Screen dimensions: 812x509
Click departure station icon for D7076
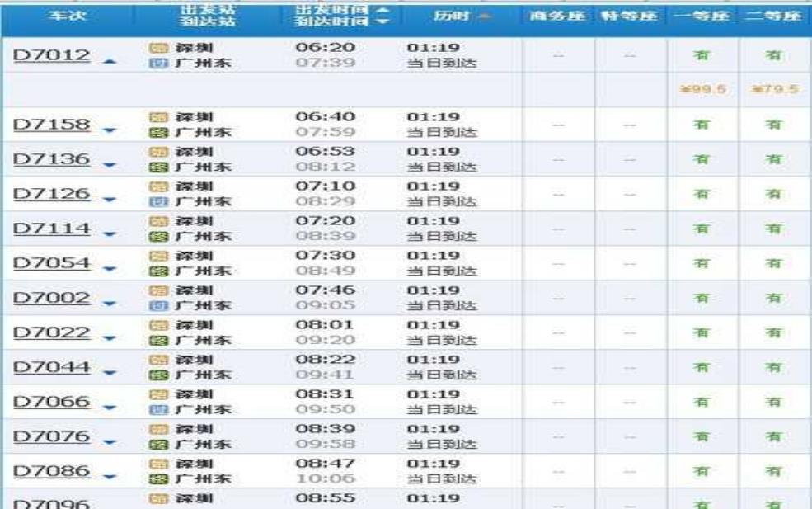158,430
